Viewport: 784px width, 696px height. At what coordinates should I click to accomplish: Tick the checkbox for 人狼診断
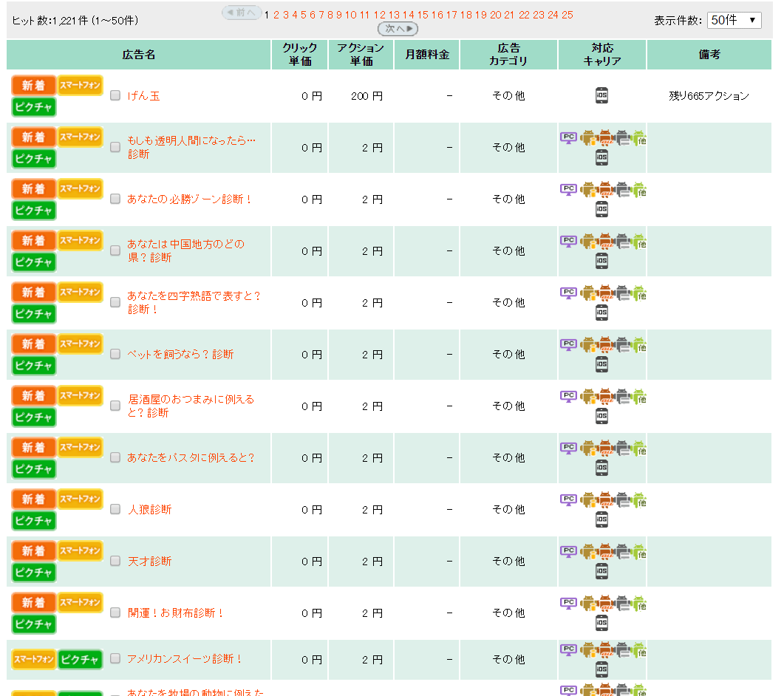(115, 509)
